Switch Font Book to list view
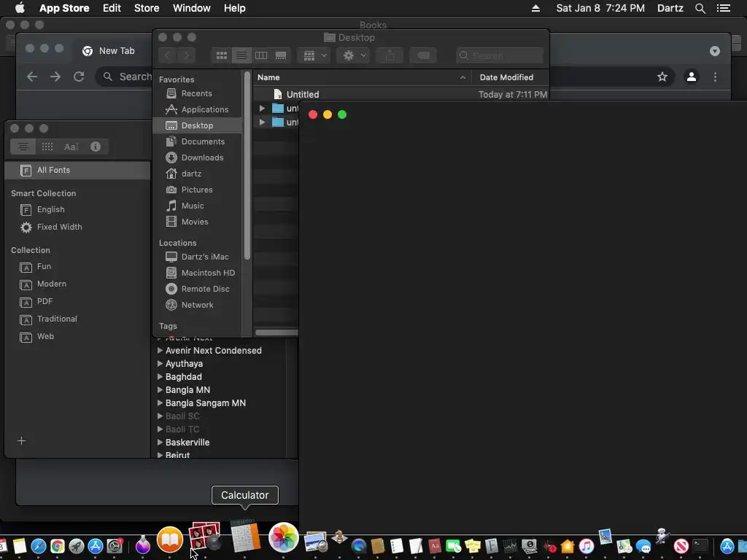This screenshot has width=747, height=560. pyautogui.click(x=23, y=147)
